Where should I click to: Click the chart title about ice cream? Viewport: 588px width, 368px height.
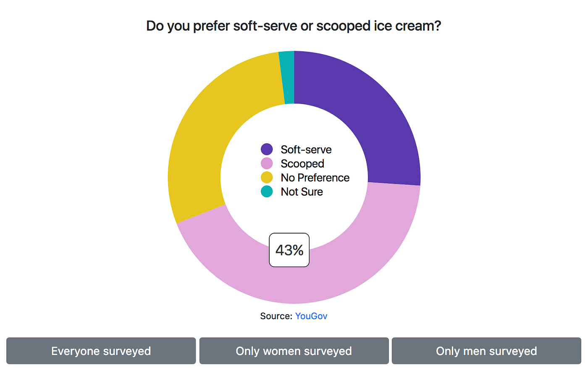[x=294, y=26]
